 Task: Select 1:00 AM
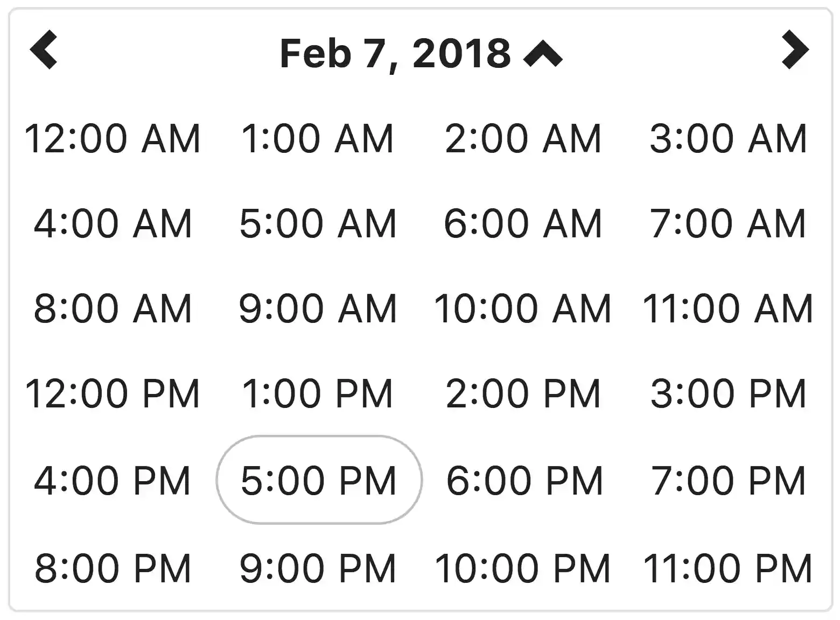pyautogui.click(x=318, y=138)
